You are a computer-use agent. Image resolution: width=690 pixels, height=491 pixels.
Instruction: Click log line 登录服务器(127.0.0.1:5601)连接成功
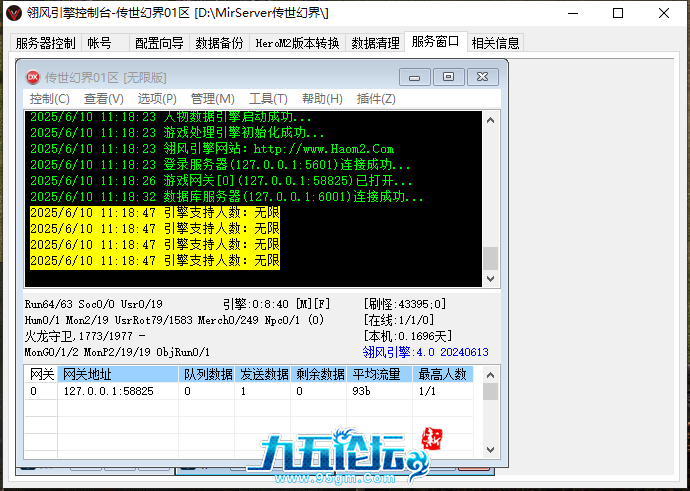pyautogui.click(x=220, y=165)
